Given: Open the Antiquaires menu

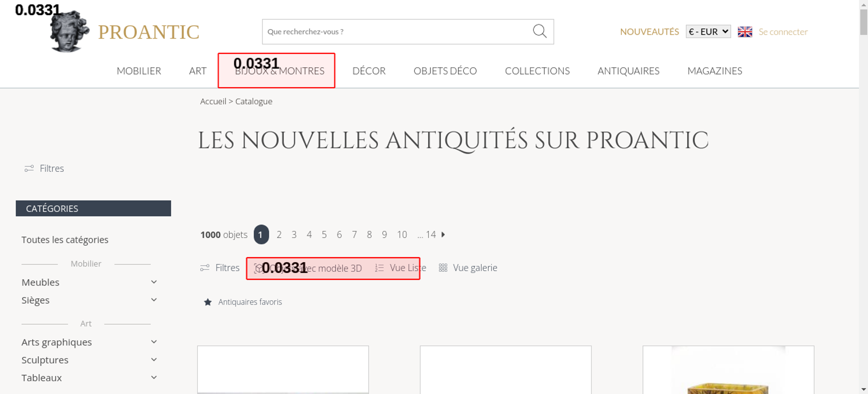Looking at the screenshot, I should click(628, 71).
